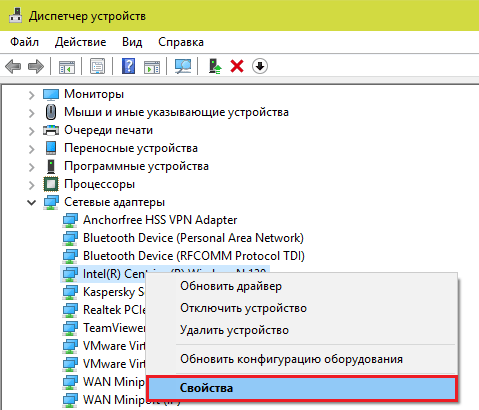Image resolution: width=479 pixels, height=410 pixels.
Task: Expand the Процессоры tree node
Action: coord(32,185)
